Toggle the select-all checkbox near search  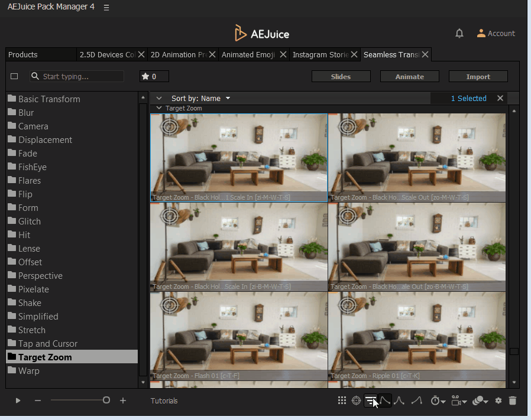pos(14,76)
